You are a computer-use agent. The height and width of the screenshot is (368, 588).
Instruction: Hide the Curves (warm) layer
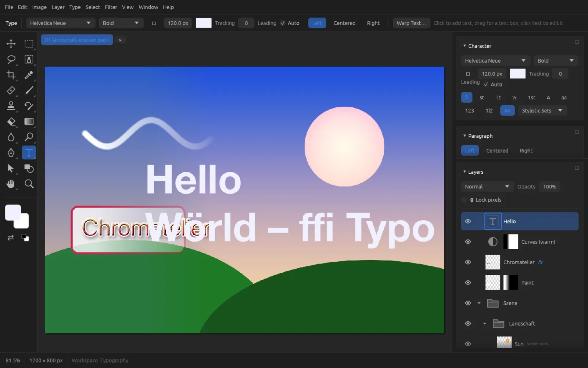coord(468,242)
